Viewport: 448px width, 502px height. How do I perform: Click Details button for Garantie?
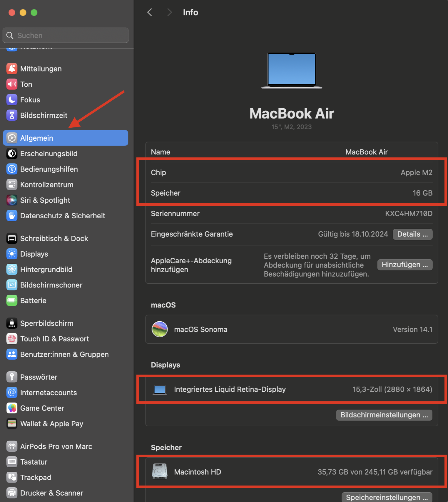click(412, 234)
